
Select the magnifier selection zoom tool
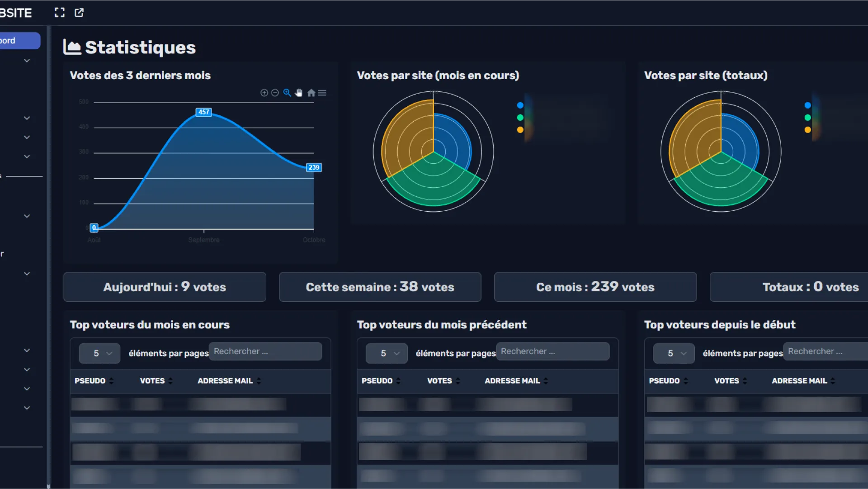pos(287,93)
